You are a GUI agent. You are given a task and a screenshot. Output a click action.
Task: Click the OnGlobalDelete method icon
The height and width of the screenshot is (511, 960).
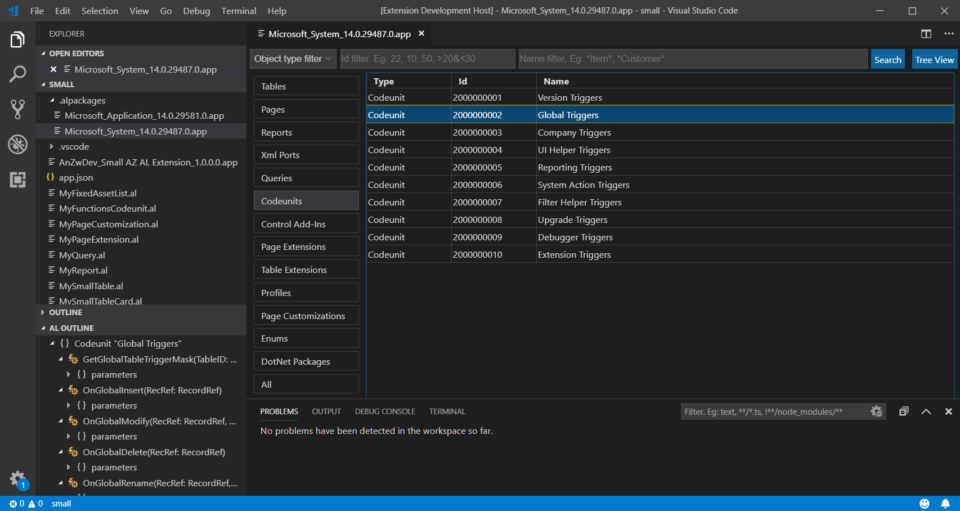(73, 452)
